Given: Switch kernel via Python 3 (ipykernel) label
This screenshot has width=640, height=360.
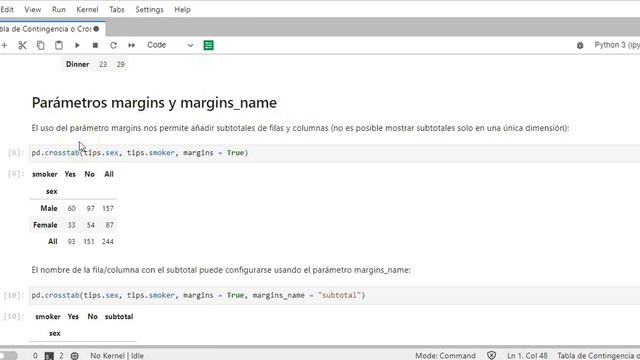Looking at the screenshot, I should [617, 45].
